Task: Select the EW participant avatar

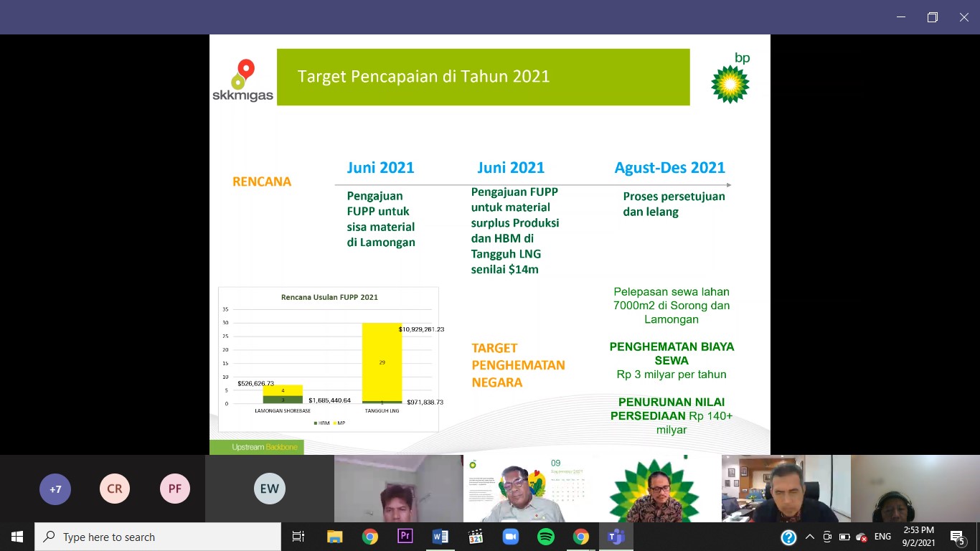Action: (270, 489)
